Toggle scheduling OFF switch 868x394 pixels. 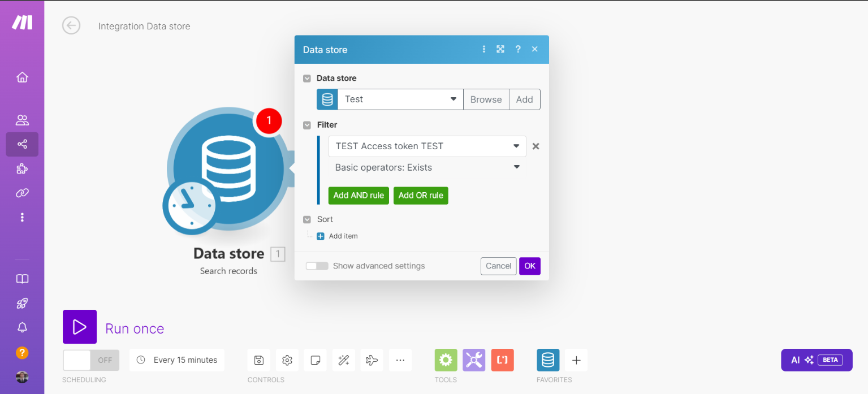point(91,360)
